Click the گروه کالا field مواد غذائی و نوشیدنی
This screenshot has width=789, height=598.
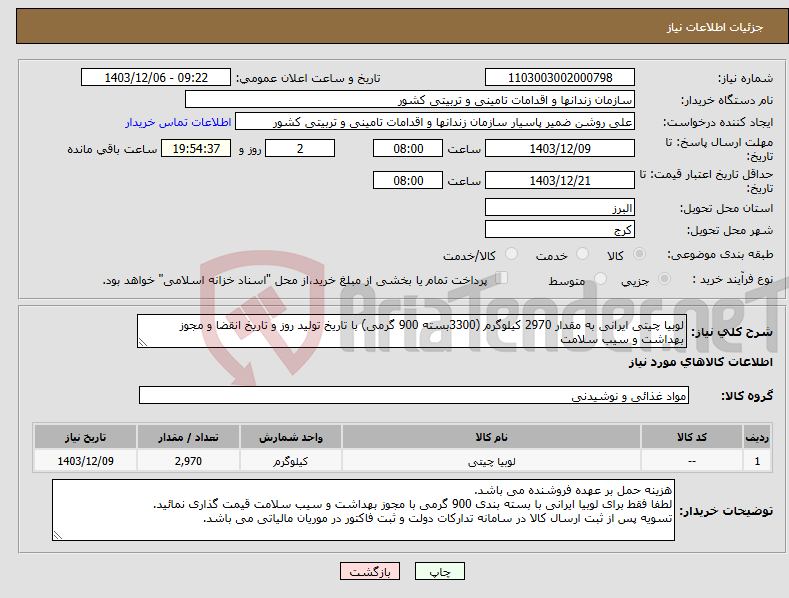coord(414,396)
